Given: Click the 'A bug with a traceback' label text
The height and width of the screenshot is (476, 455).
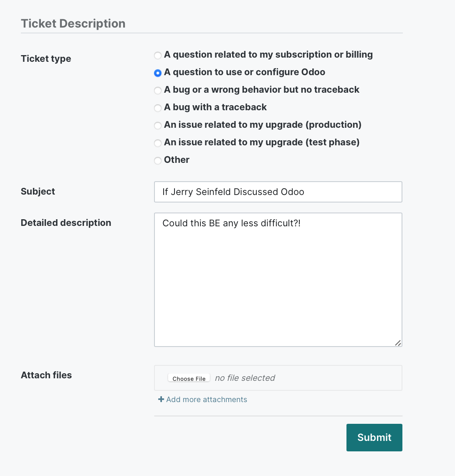Looking at the screenshot, I should click(215, 107).
